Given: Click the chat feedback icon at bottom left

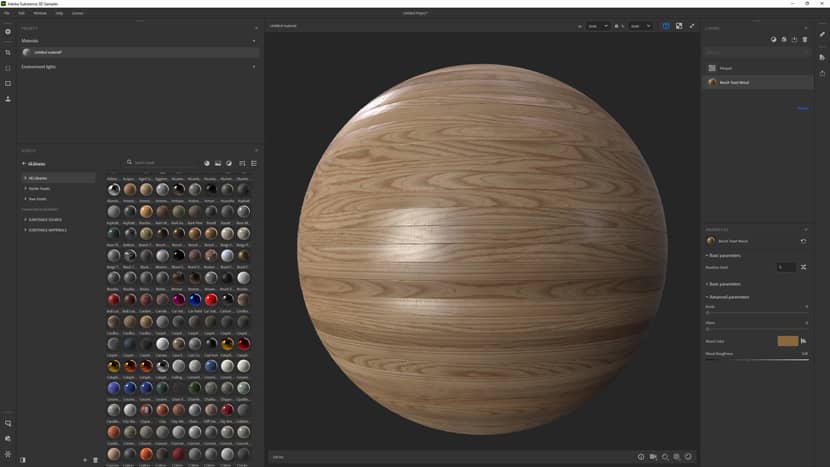Looking at the screenshot, I should point(8,424).
